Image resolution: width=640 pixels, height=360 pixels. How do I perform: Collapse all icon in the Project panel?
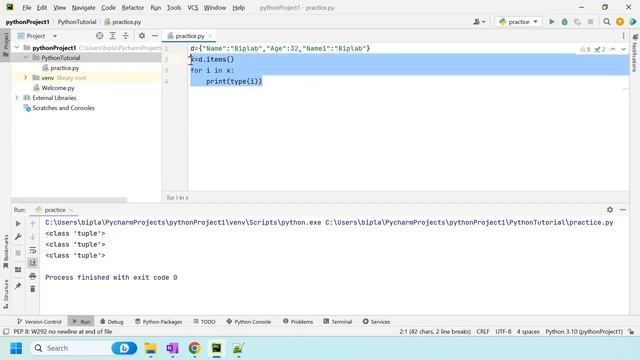125,36
